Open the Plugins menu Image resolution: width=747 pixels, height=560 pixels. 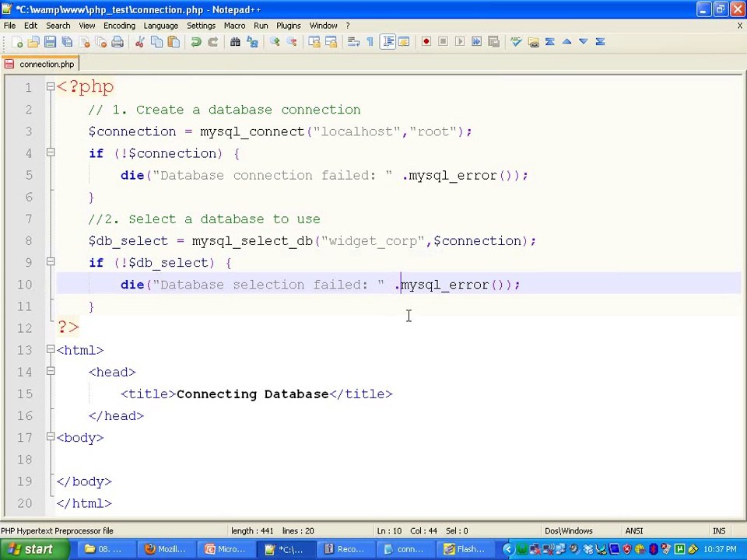point(288,26)
